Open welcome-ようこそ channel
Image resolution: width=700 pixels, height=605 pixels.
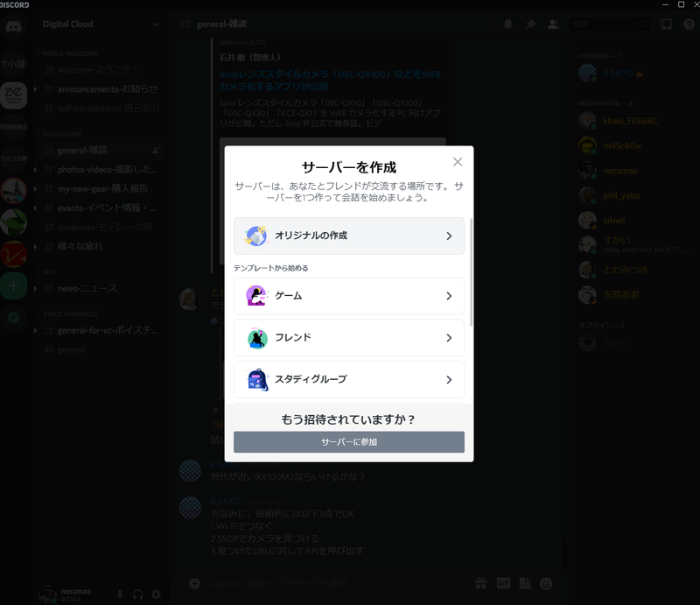[101, 70]
